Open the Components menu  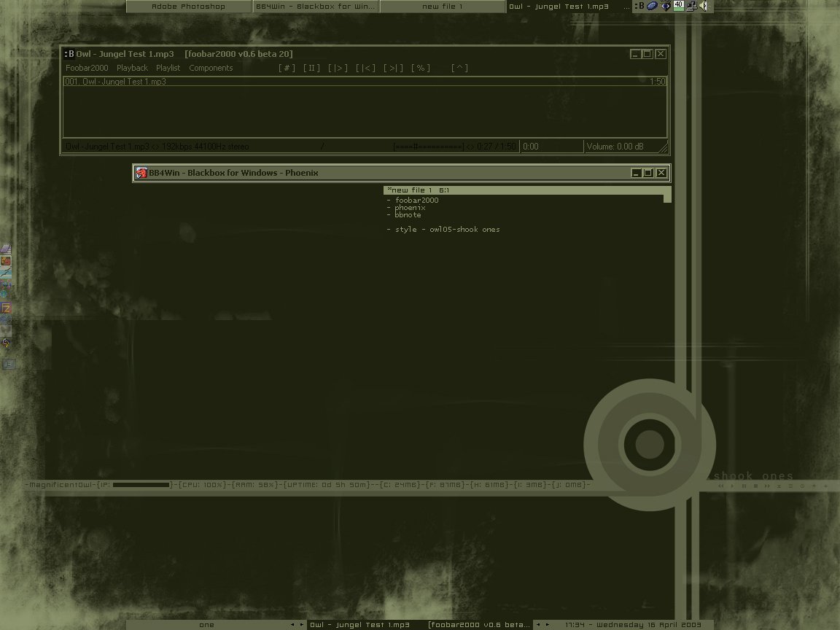point(211,68)
